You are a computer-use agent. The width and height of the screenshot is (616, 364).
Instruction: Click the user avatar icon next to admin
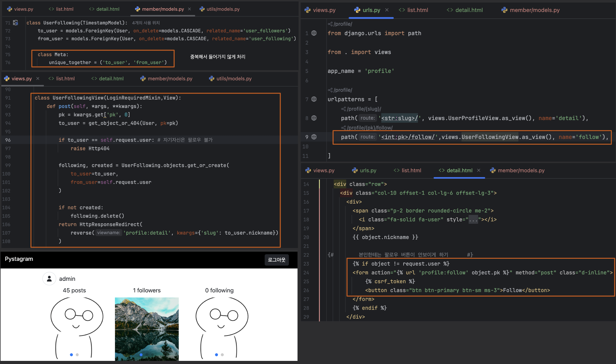[x=49, y=279]
